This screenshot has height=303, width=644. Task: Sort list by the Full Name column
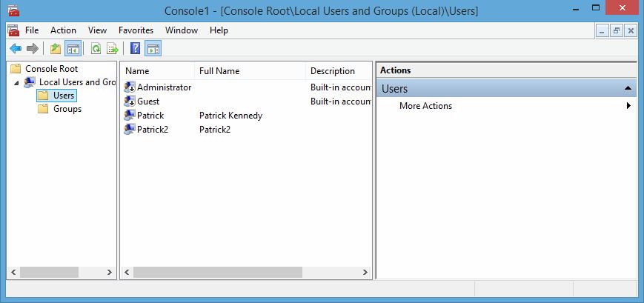[219, 71]
